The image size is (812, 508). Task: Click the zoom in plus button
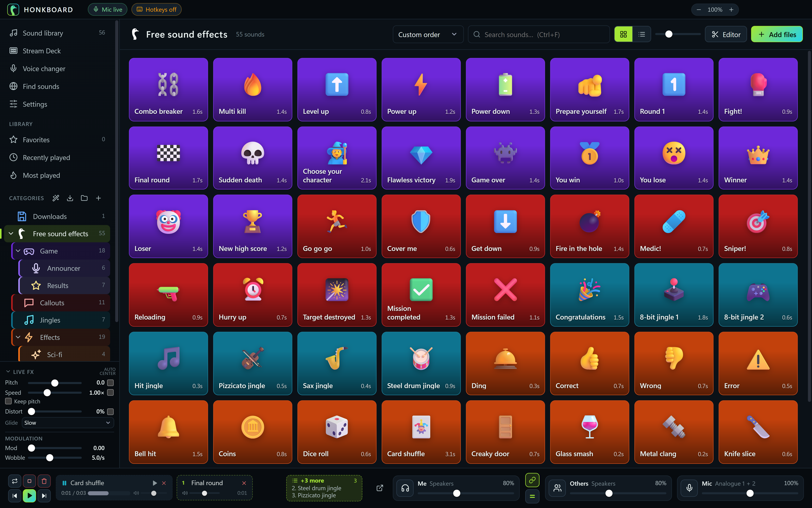pos(731,10)
